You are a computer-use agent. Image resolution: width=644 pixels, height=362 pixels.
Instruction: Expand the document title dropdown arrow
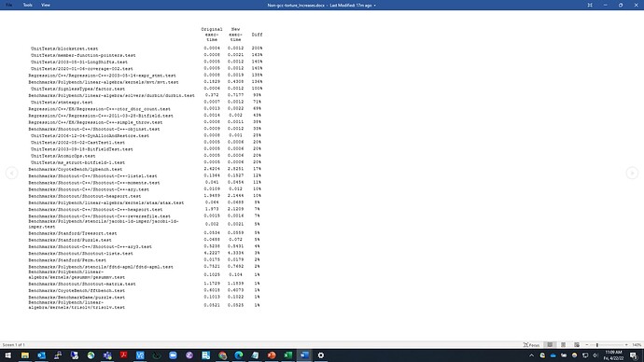(x=374, y=6)
